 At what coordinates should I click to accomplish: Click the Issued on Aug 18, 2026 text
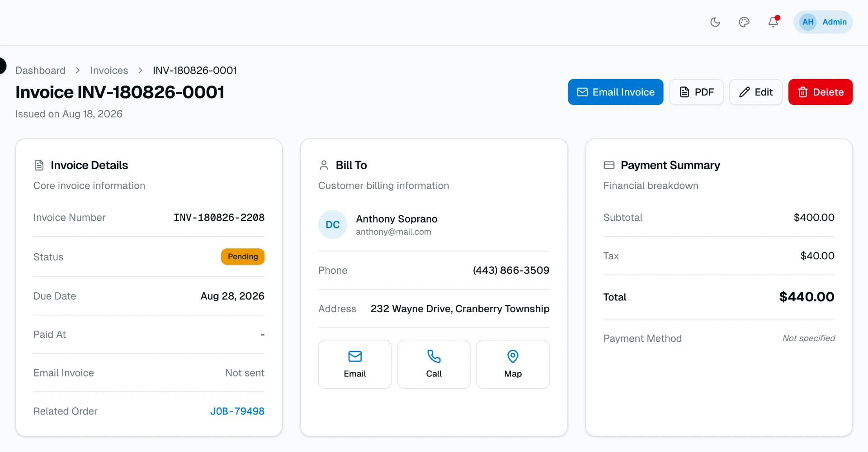pos(69,114)
